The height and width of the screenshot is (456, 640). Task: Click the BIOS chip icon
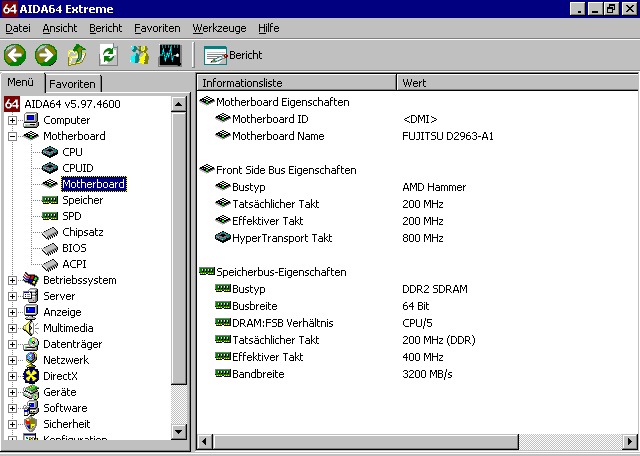(50, 249)
